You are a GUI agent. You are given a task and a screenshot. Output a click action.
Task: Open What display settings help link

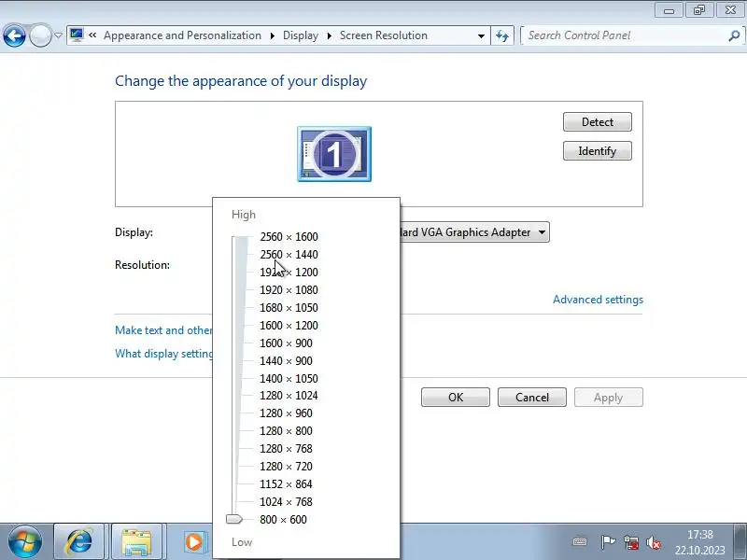click(x=164, y=354)
